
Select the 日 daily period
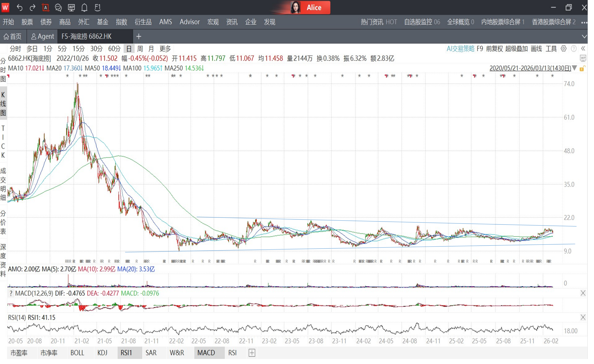pos(129,49)
